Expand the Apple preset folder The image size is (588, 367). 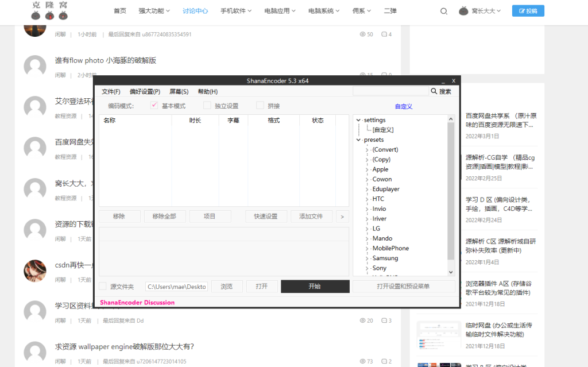click(367, 169)
